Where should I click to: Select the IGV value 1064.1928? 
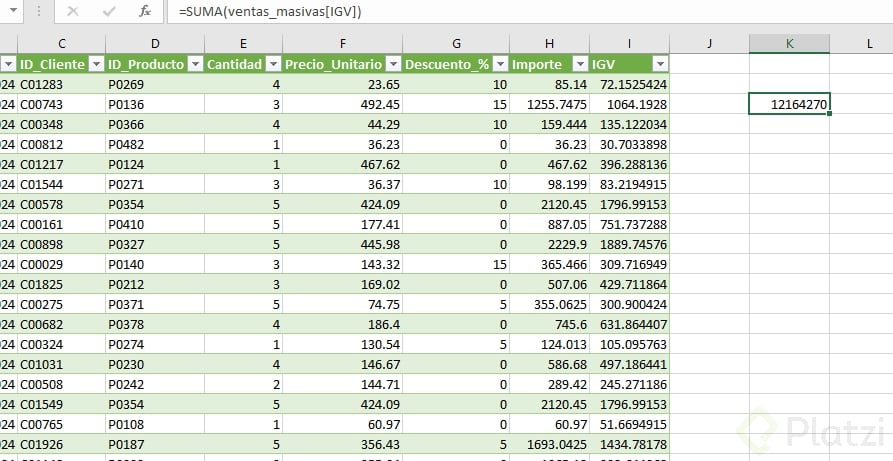[629, 104]
